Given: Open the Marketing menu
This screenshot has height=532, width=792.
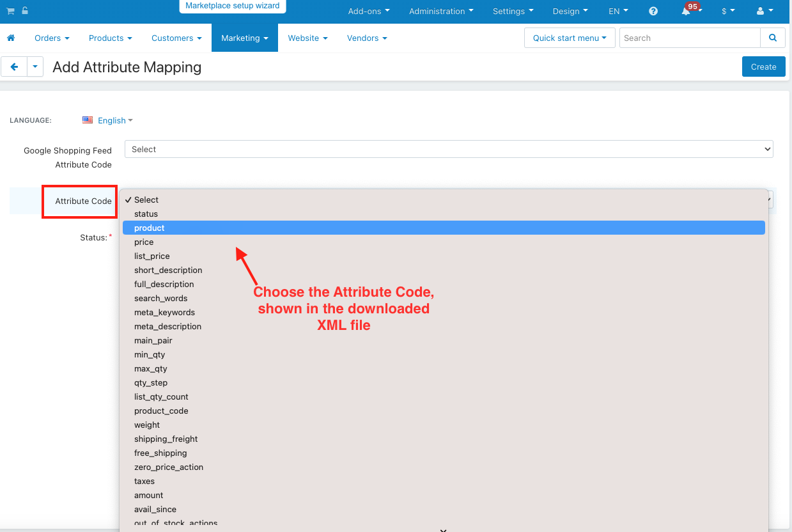Looking at the screenshot, I should click(245, 38).
